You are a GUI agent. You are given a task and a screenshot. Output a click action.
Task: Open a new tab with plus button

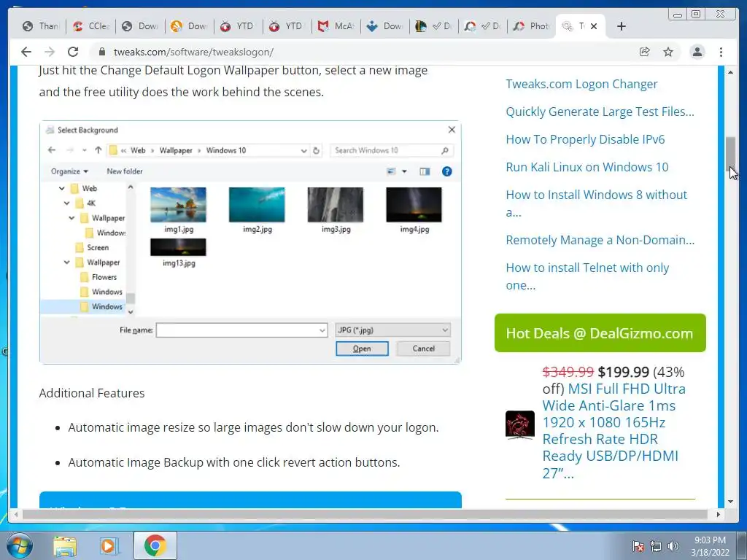point(622,26)
